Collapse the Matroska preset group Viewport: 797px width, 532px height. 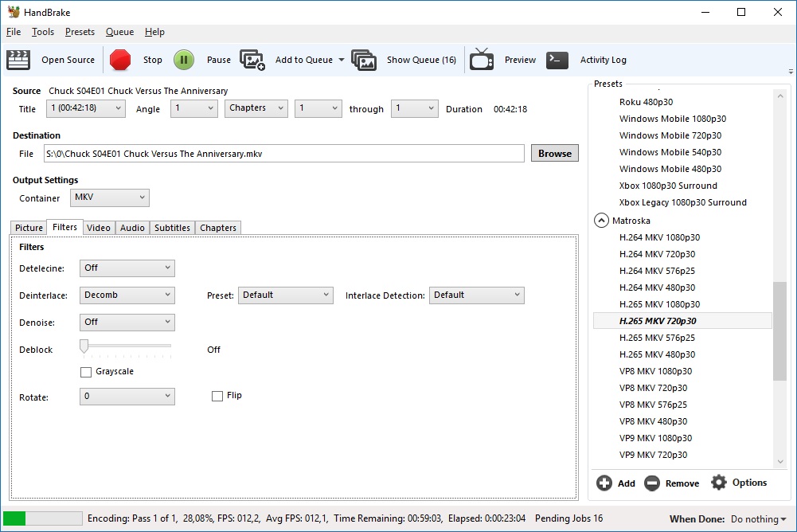tap(601, 221)
